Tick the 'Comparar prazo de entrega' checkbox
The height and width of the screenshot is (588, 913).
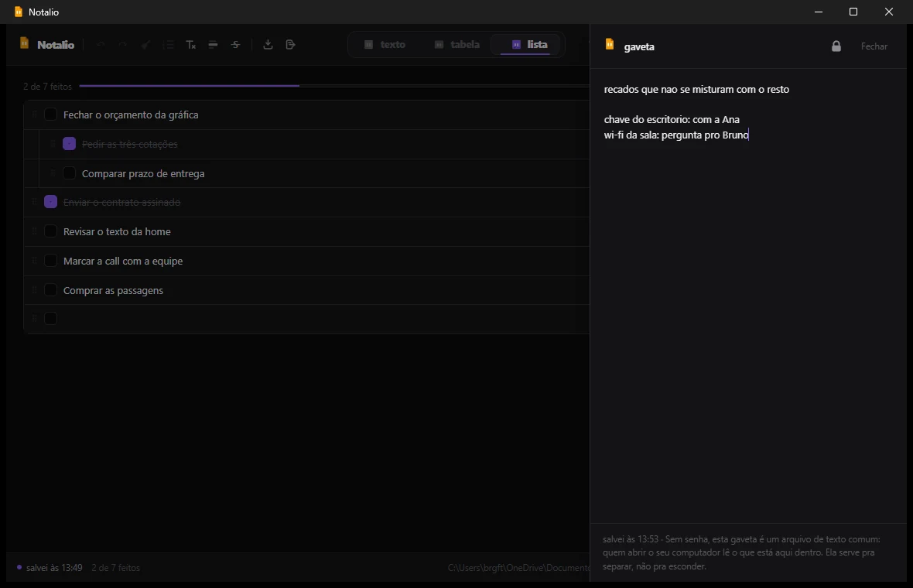pyautogui.click(x=70, y=173)
